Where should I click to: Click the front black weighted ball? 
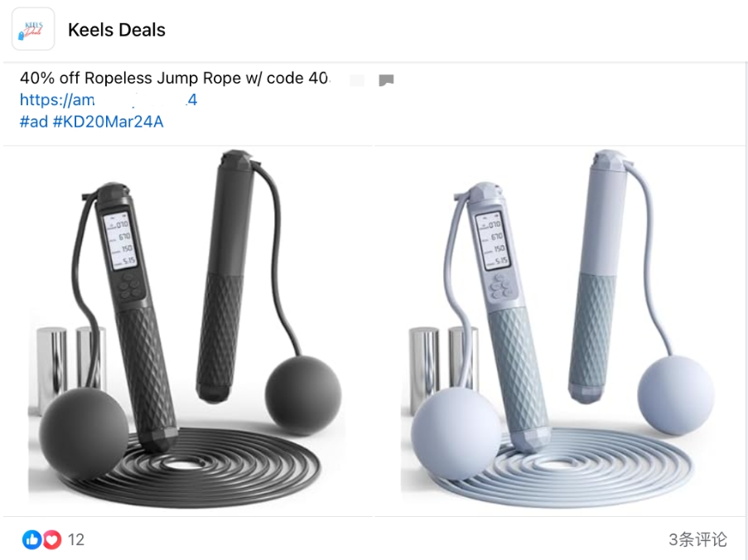84,433
